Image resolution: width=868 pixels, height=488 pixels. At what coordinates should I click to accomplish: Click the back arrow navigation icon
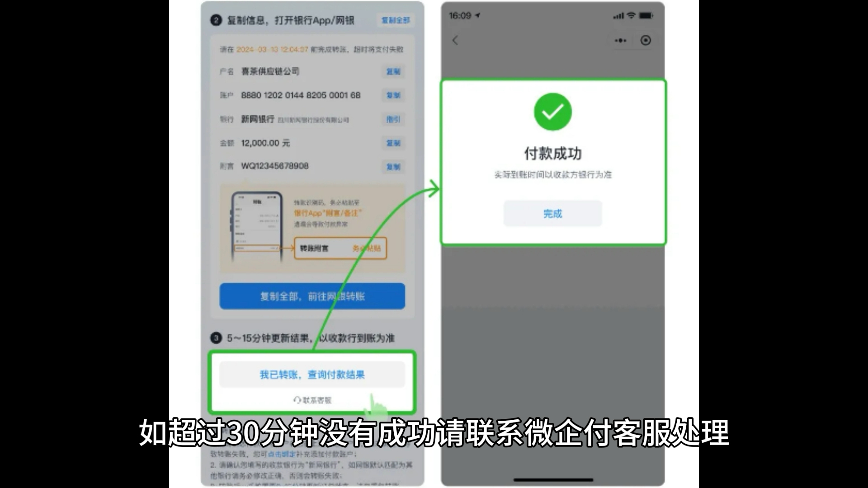[455, 40]
